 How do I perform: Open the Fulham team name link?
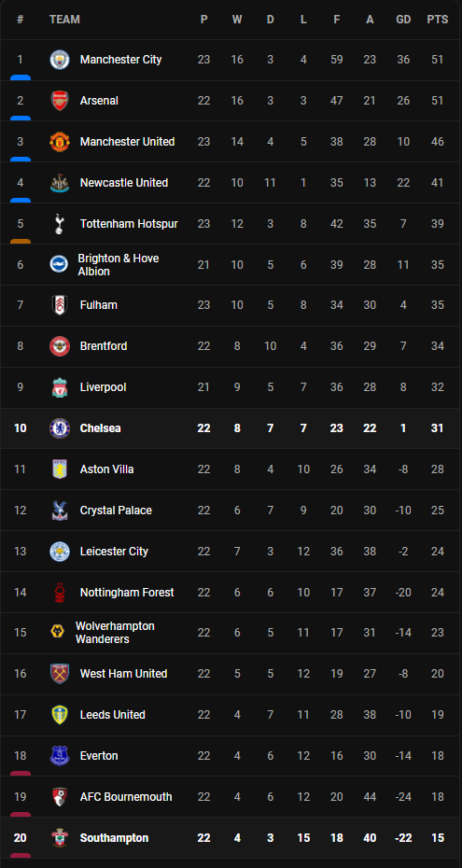99,305
